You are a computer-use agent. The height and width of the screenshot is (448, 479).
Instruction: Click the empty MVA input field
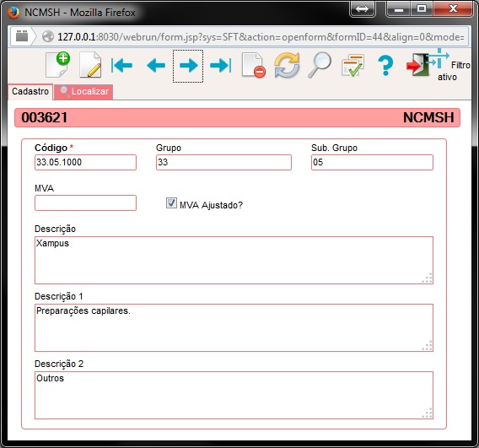coord(85,203)
